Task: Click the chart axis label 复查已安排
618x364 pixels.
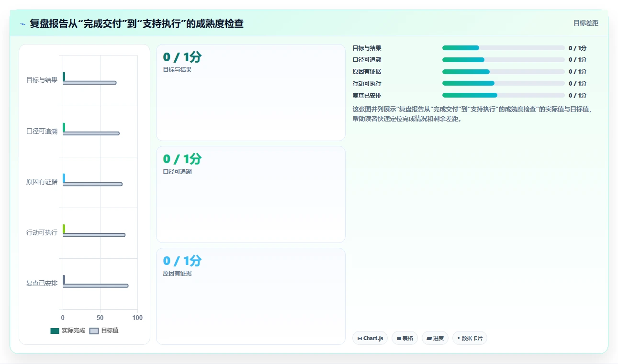Action: (42, 283)
